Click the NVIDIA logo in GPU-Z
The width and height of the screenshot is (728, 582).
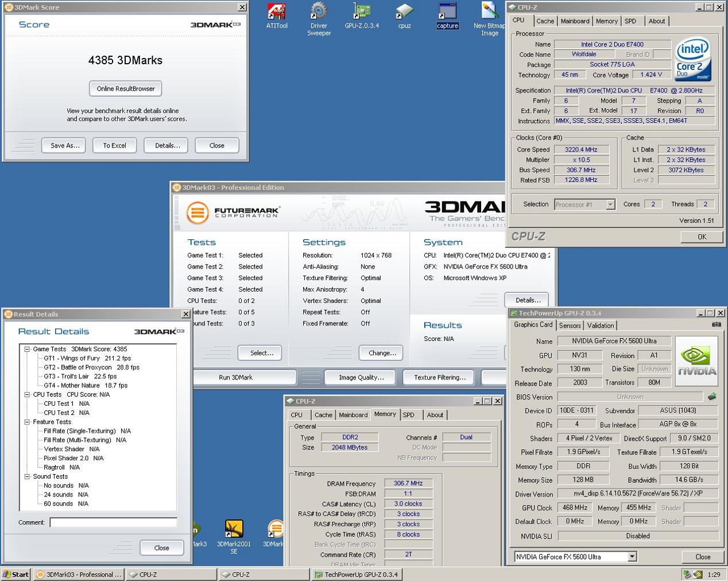point(696,361)
